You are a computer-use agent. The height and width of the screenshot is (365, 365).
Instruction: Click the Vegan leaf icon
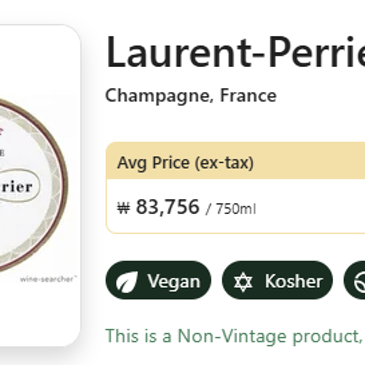coord(127,282)
